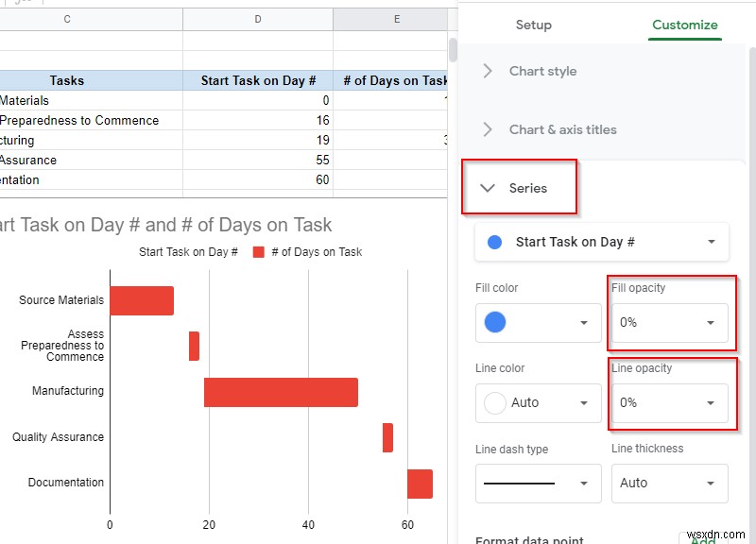Open the 'Start Task on Day #' series selector
Viewport: 756px width, 544px height.
601,242
